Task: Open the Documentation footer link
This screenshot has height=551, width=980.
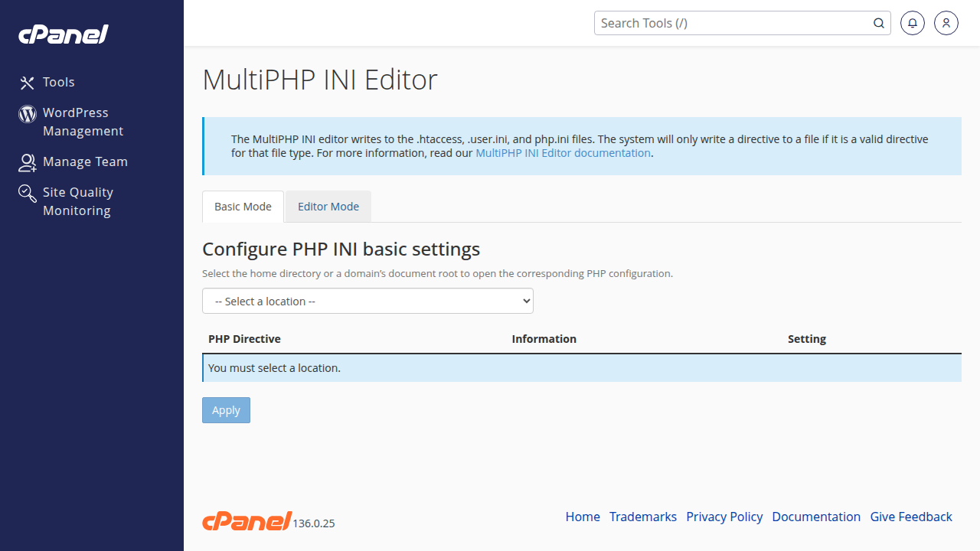Action: 816,517
